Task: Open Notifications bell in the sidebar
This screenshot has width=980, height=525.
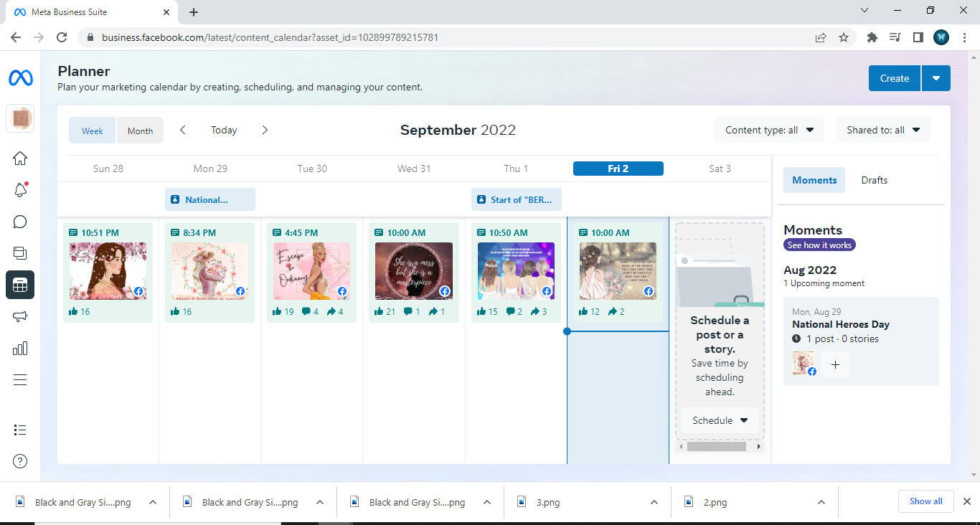Action: 20,190
